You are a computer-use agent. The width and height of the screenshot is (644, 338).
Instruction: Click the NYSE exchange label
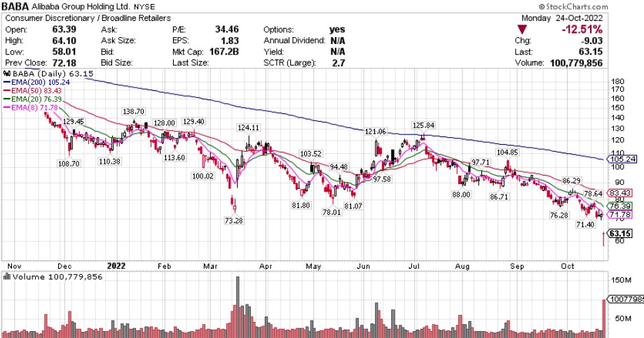pos(144,7)
